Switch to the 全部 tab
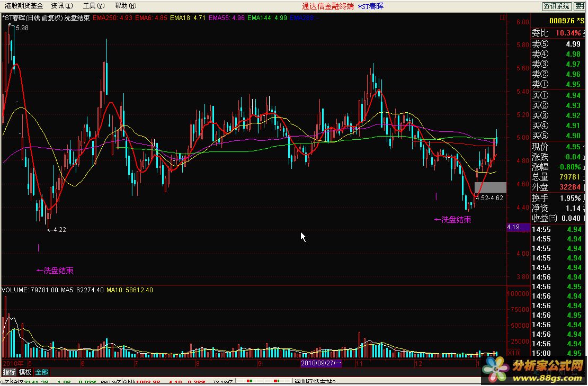588x386 pixels. click(x=42, y=372)
